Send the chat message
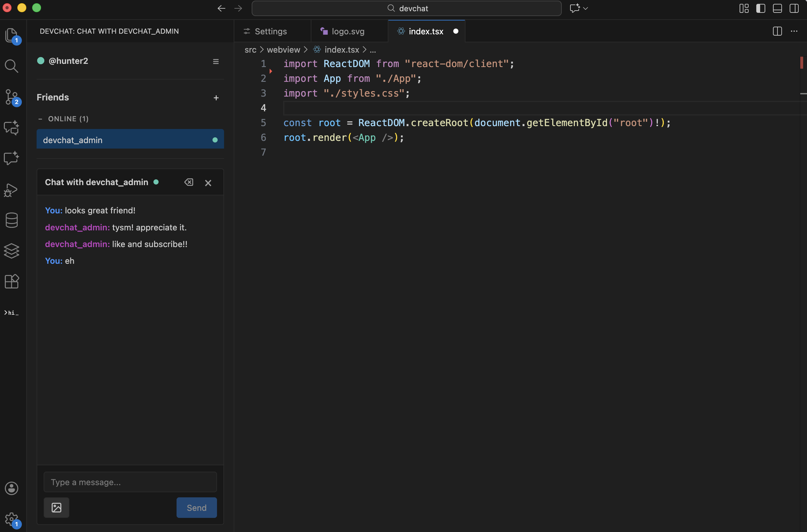 coord(196,508)
